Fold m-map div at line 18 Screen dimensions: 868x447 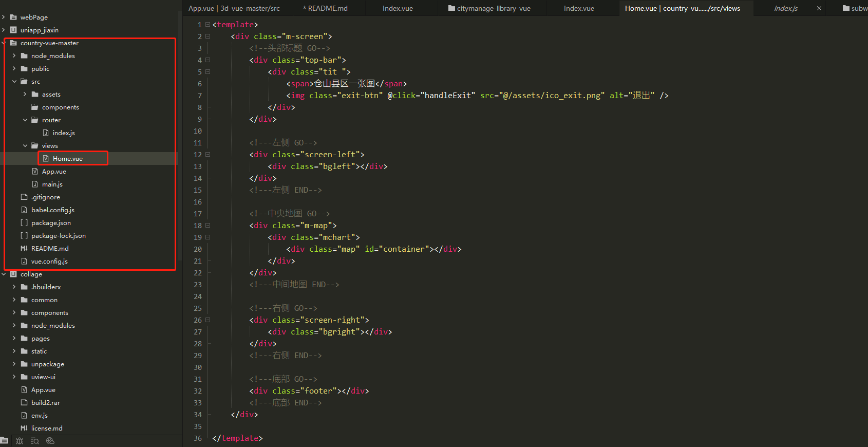[x=207, y=226]
